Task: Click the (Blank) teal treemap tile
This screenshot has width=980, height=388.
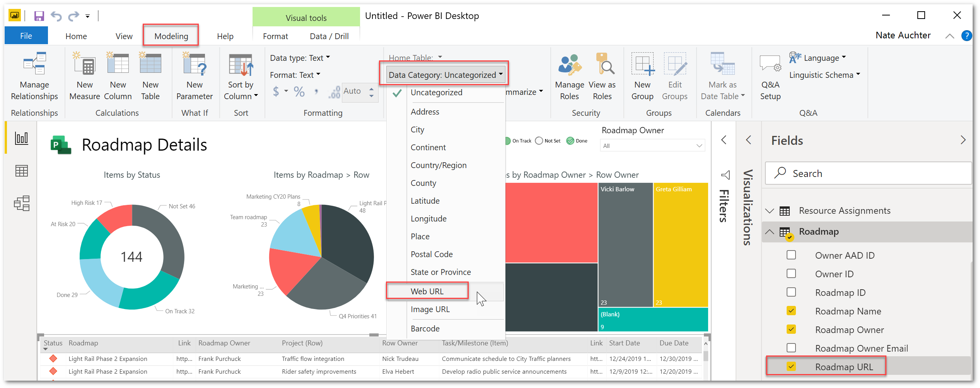Action: (653, 319)
